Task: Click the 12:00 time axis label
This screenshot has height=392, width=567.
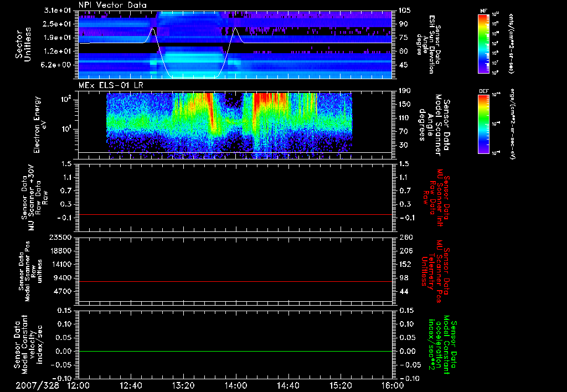Action: 79,385
